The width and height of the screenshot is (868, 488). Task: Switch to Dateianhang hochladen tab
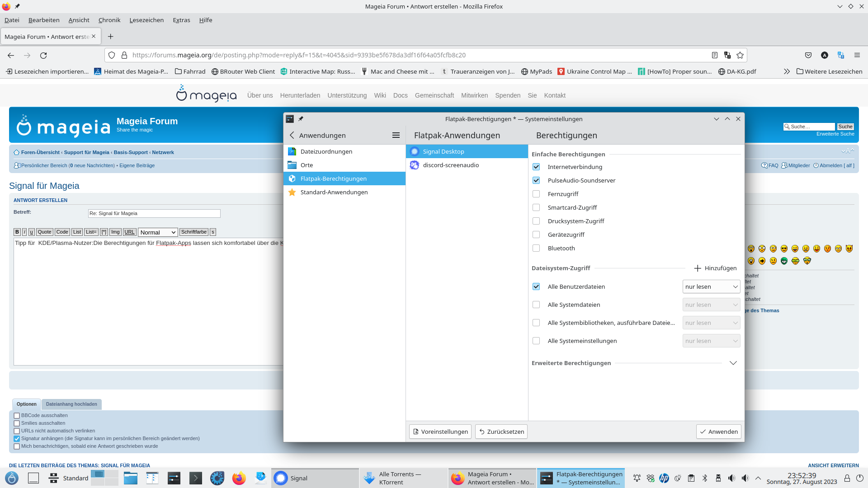(71, 404)
